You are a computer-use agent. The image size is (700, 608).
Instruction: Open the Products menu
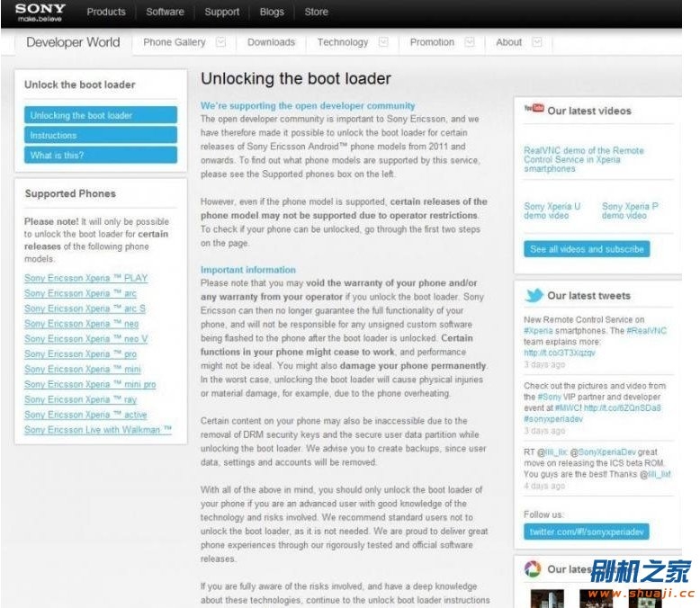(106, 12)
